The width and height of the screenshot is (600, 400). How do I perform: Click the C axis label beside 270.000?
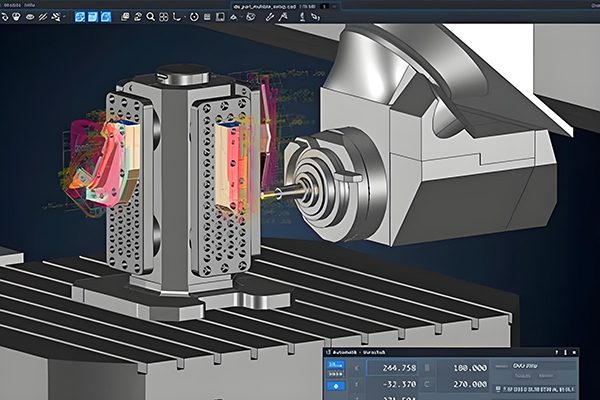tap(427, 384)
